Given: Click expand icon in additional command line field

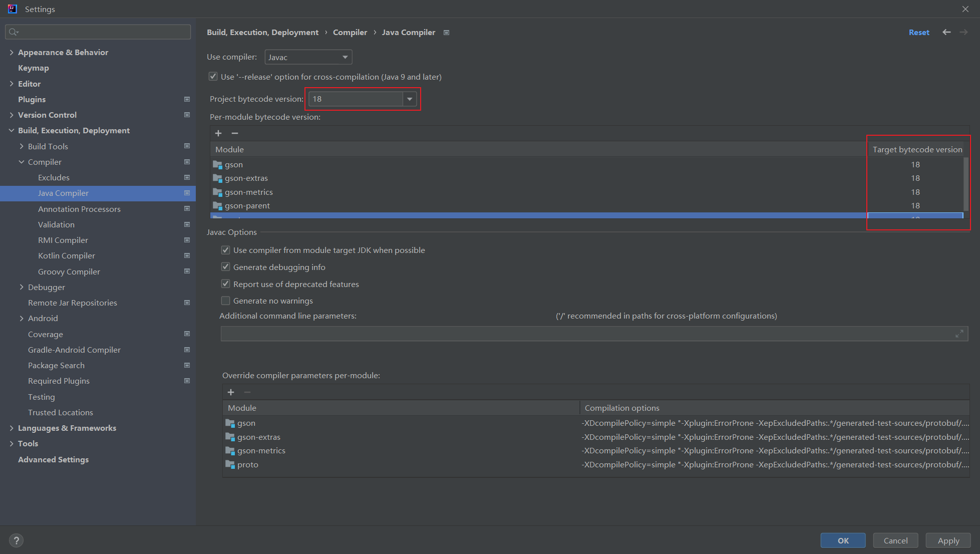Looking at the screenshot, I should click(x=959, y=334).
